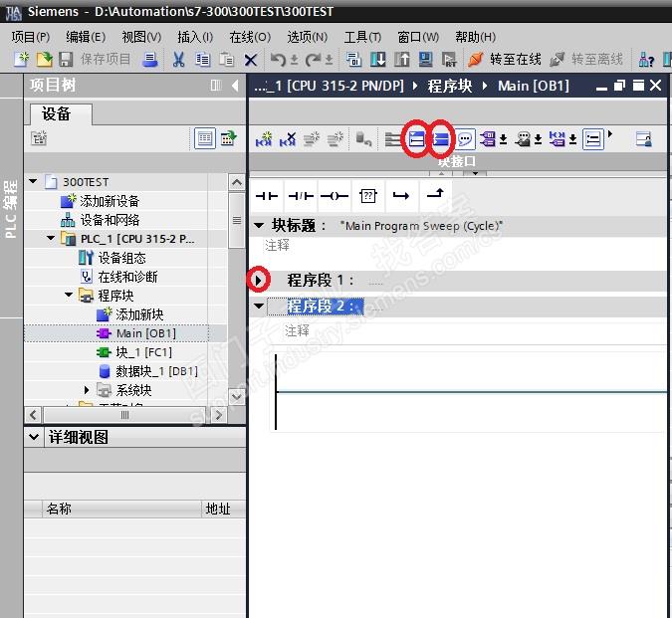Collapse the 块标题 section
This screenshot has width=672, height=618.
tap(259, 225)
